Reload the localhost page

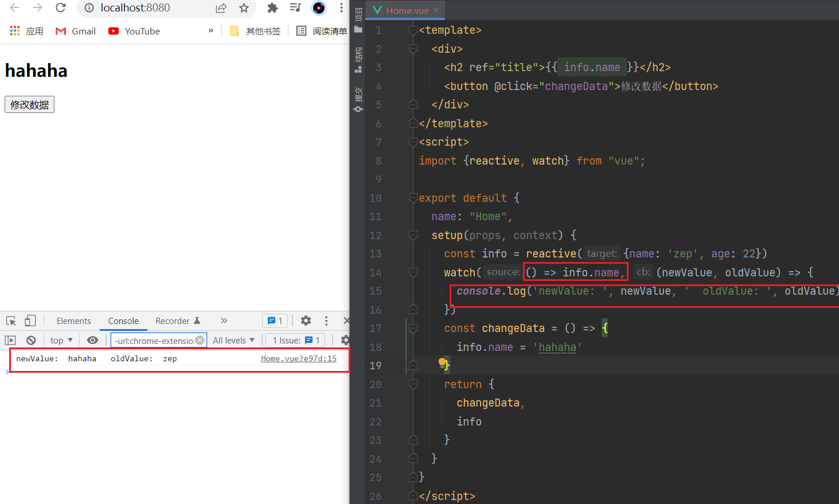[61, 7]
